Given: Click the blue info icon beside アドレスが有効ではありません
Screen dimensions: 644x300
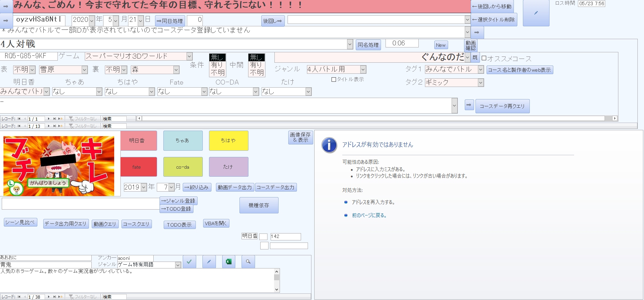Looking at the screenshot, I should [x=329, y=145].
